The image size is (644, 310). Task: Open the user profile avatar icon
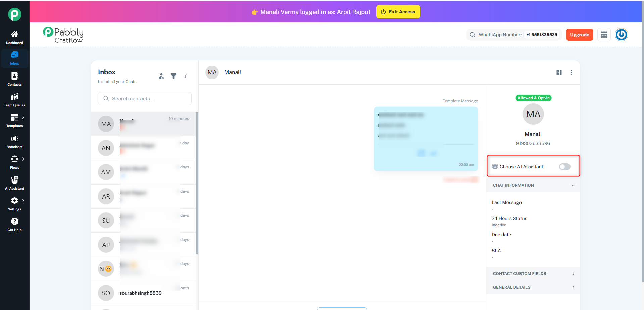pos(621,35)
